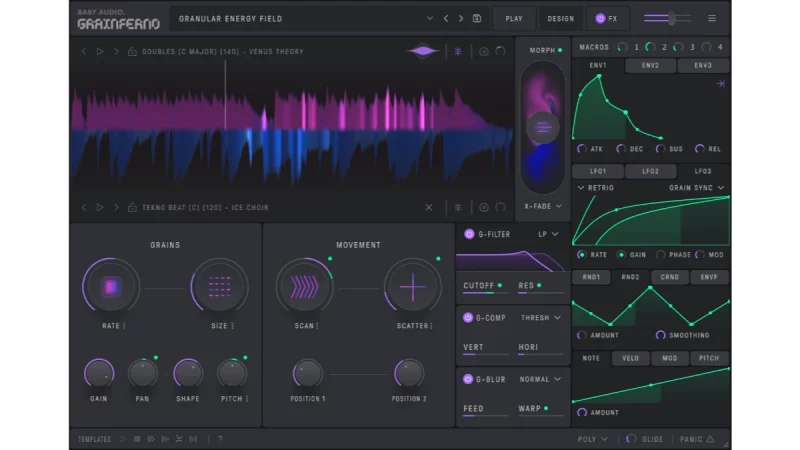Toggle the Cutoff modulation dot
Screen dimensions: 800x450
coord(500,285)
